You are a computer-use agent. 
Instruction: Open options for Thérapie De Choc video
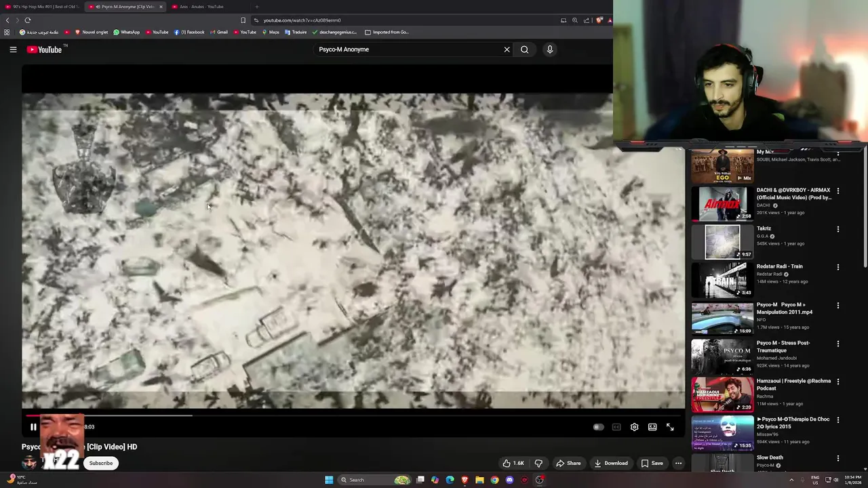[838, 420]
